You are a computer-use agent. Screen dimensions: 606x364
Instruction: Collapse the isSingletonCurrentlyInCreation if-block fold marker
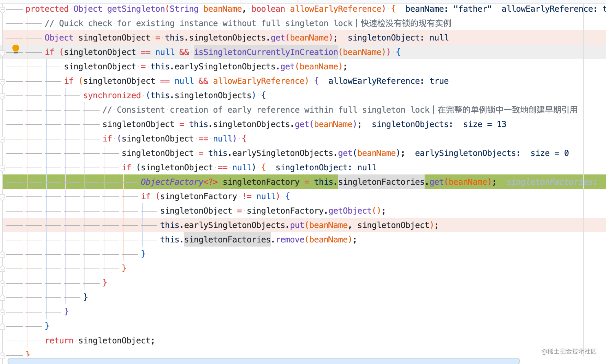click(2, 53)
